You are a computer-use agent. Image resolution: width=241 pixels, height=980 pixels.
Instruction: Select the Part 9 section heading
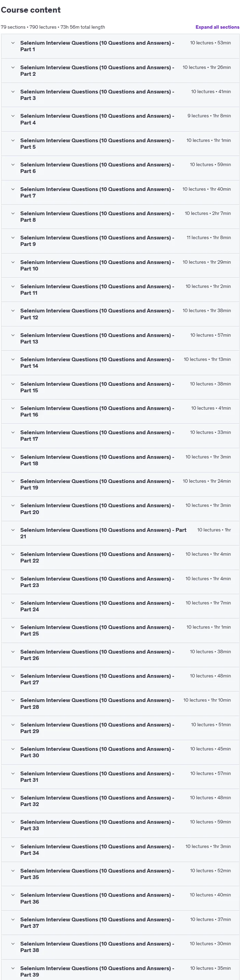point(97,241)
